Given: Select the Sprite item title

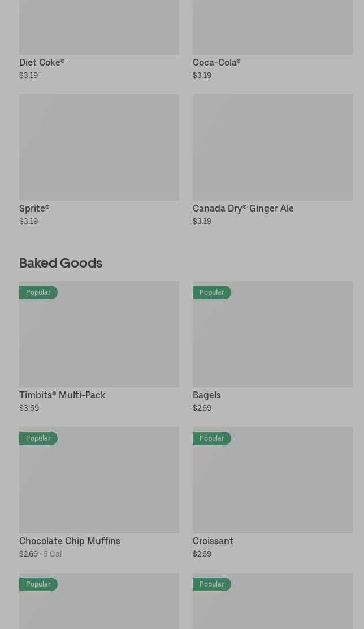Looking at the screenshot, I should 34,208.
